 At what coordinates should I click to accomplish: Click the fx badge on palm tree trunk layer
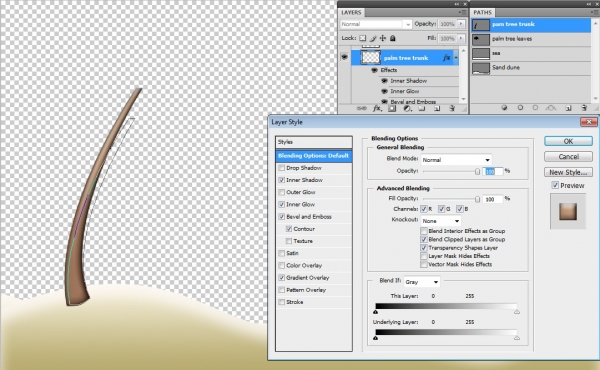click(x=446, y=58)
